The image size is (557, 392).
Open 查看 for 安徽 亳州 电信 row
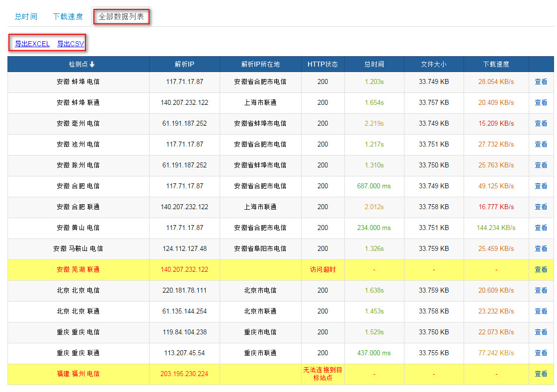click(x=541, y=123)
